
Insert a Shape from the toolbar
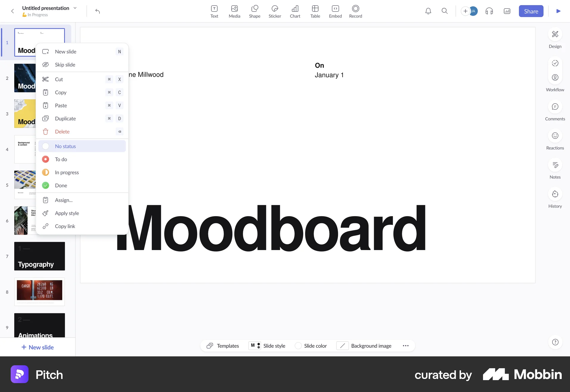pos(254,11)
